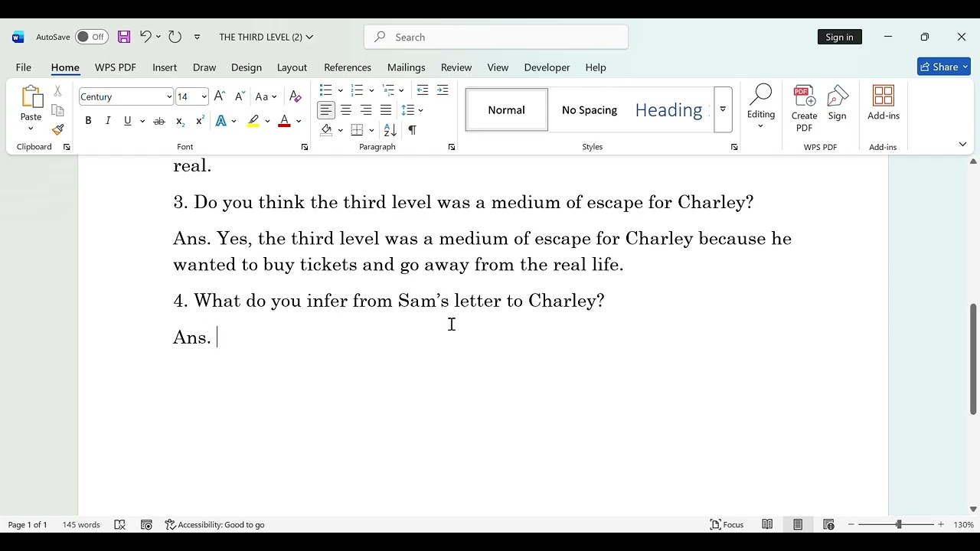Click the Search box in title bar
980x551 pixels.
point(496,37)
